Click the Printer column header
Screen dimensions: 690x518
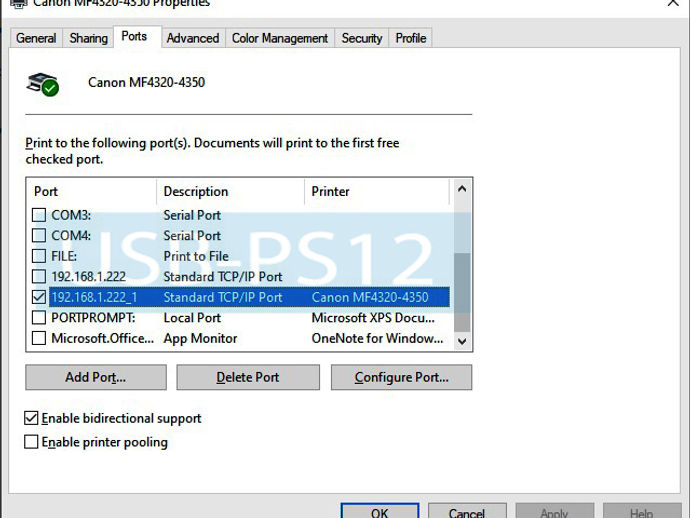coord(377,191)
